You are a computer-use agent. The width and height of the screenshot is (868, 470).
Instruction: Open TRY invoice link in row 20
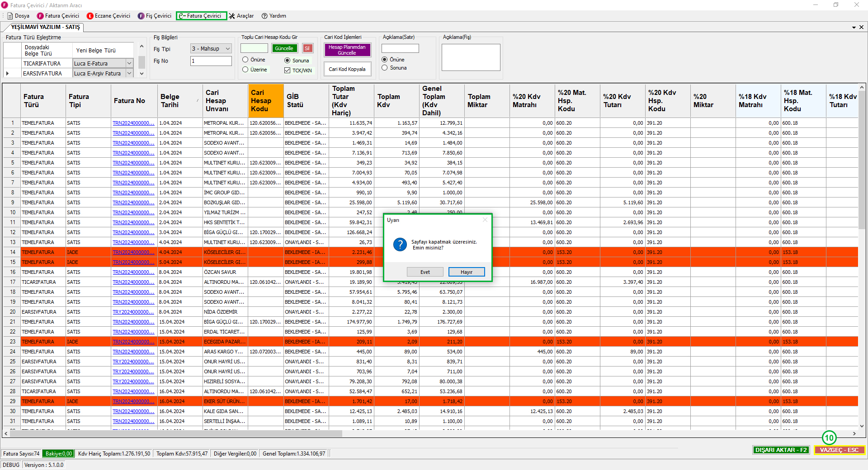[133, 312]
